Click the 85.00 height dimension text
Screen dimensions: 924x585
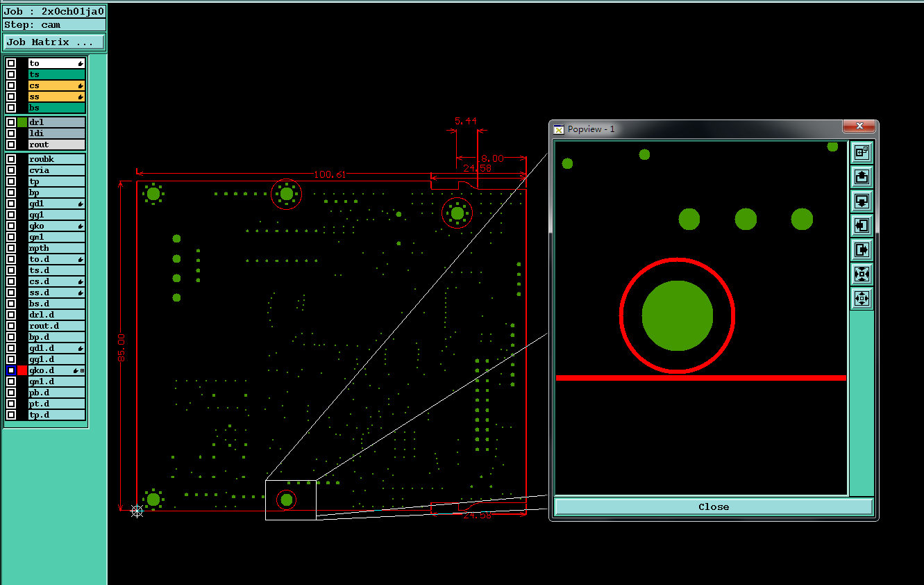121,347
